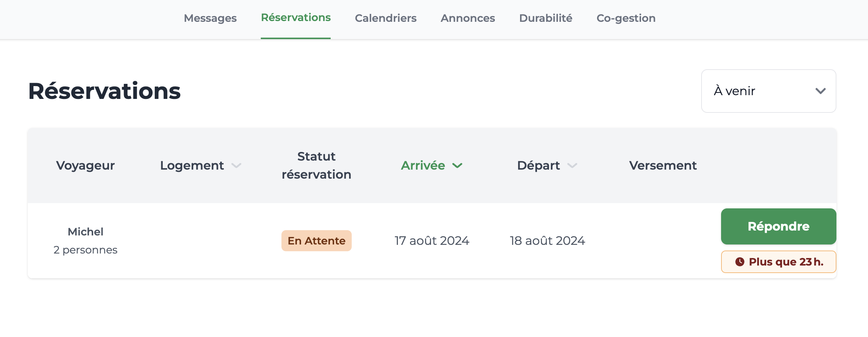This screenshot has height=337, width=868.
Task: Click the clock icon in time badge
Action: pyautogui.click(x=740, y=262)
